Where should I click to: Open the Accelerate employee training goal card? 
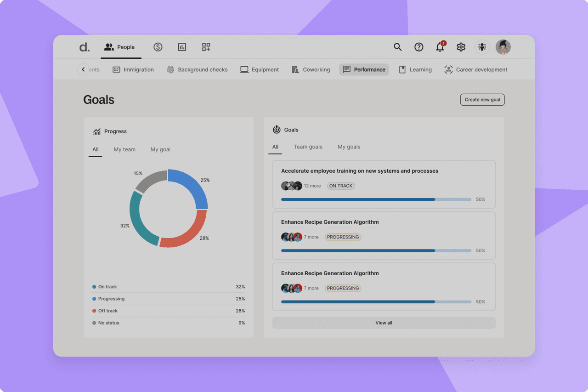point(384,184)
